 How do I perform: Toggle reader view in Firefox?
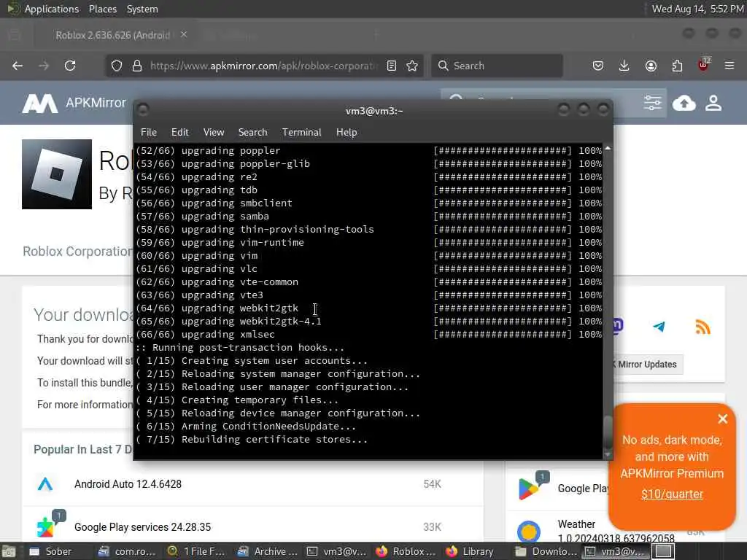392,66
